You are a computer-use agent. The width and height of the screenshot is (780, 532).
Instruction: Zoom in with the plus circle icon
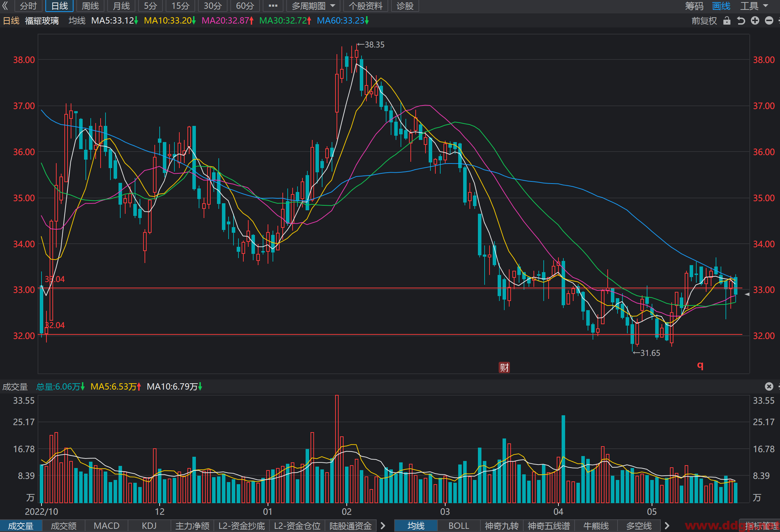coord(755,21)
